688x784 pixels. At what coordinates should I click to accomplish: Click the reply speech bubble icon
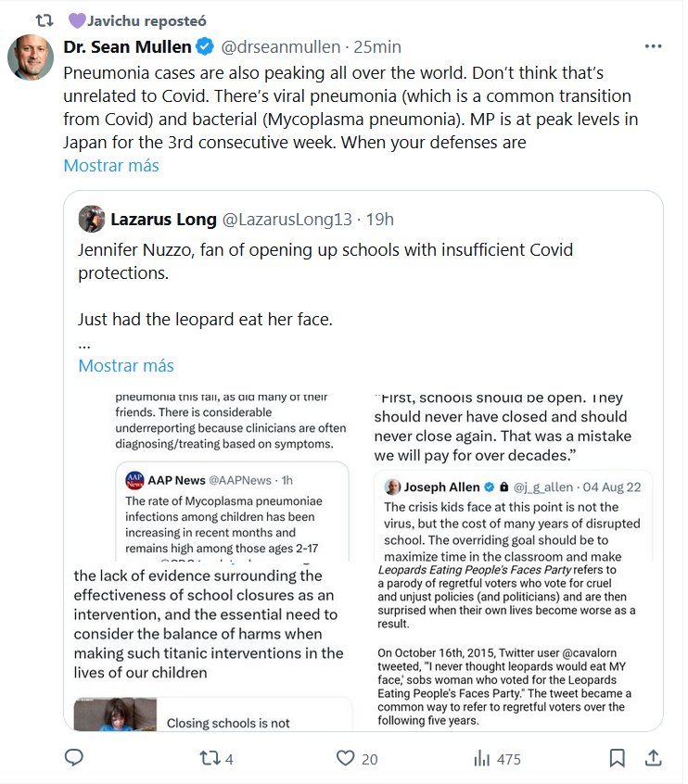click(x=74, y=758)
